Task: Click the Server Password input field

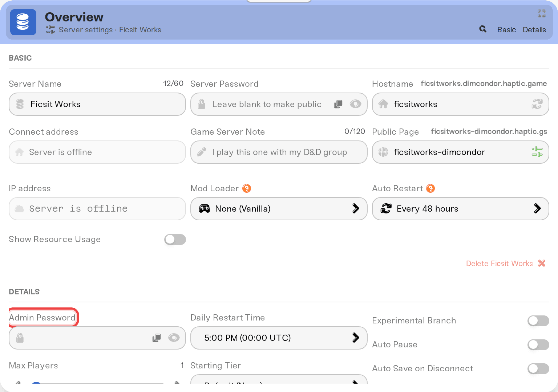Action: click(x=279, y=104)
